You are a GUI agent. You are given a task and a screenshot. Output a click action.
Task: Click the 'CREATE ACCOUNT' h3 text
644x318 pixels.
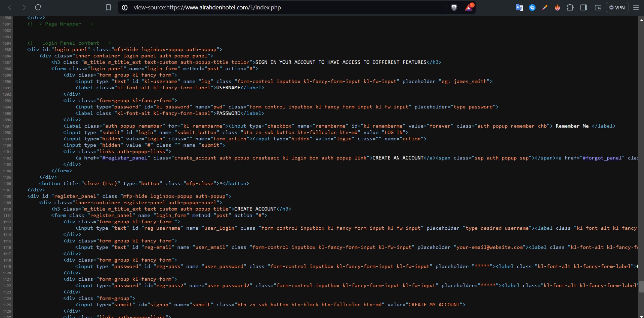point(255,209)
